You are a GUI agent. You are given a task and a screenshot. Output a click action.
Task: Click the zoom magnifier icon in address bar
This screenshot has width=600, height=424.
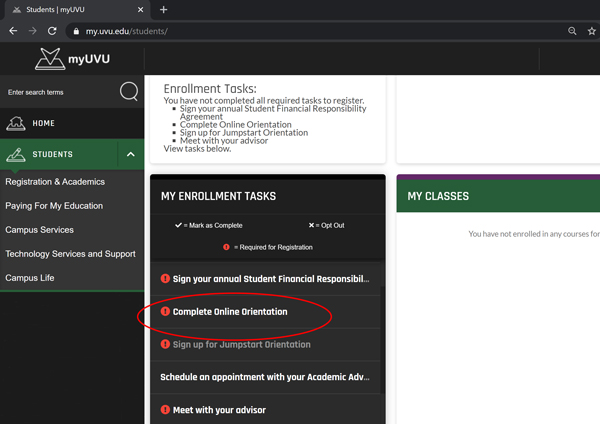click(572, 31)
